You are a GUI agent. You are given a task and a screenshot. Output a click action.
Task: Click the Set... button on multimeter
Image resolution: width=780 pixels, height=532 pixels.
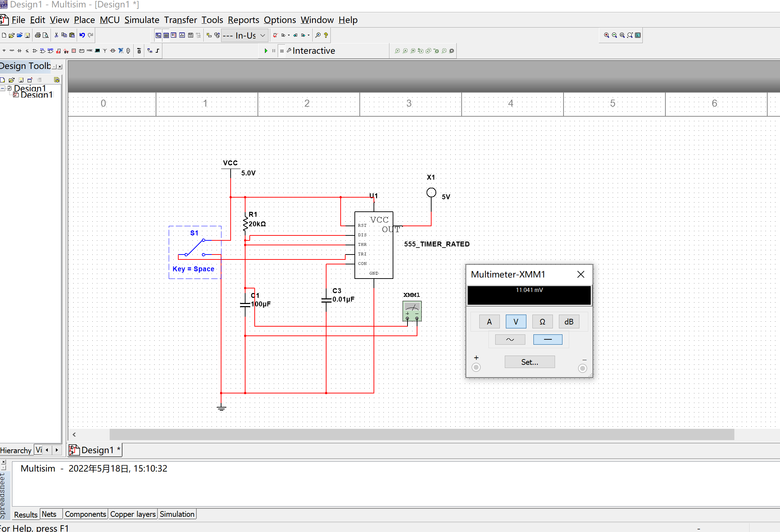[529, 362]
